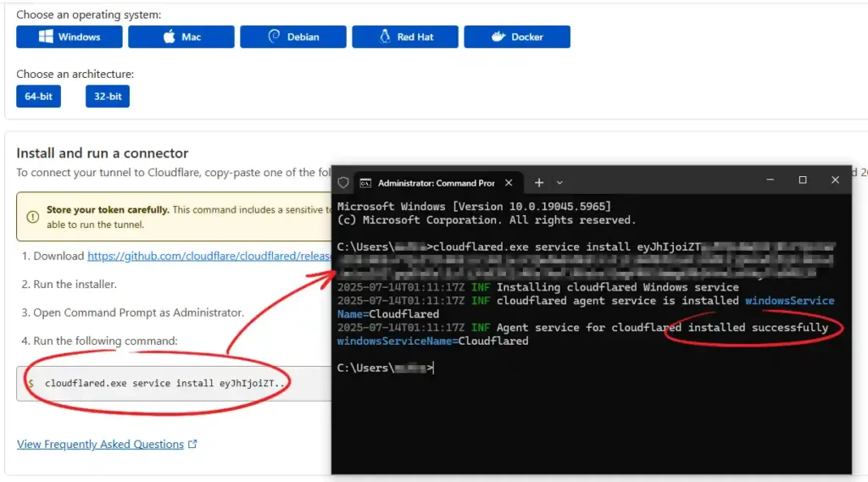Close the terminal window
868x482 pixels.
click(x=835, y=180)
